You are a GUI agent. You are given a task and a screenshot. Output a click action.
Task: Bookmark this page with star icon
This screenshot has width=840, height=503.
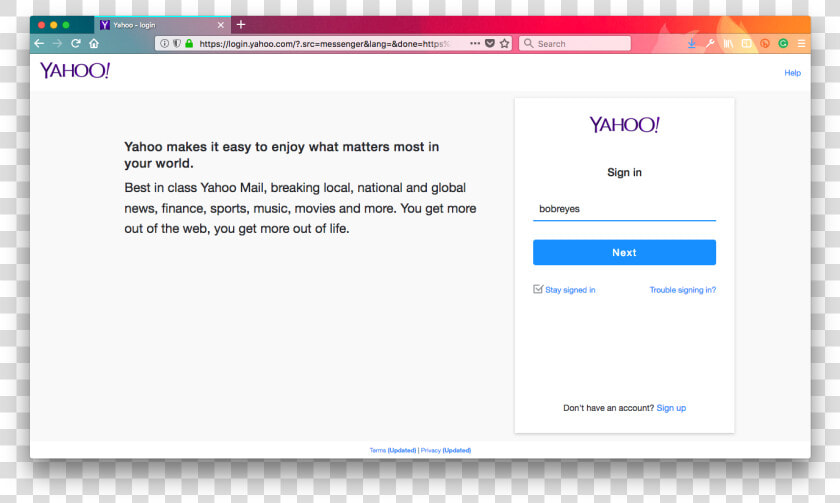pos(505,43)
